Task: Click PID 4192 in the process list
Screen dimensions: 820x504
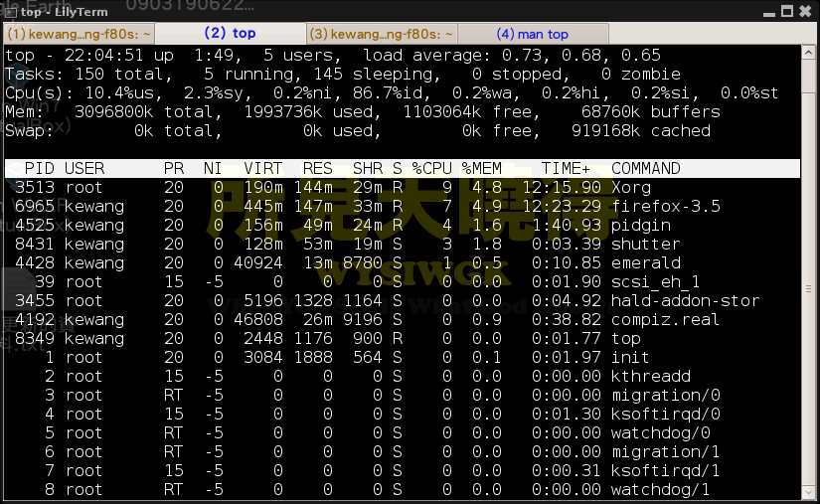Action: click(x=35, y=319)
